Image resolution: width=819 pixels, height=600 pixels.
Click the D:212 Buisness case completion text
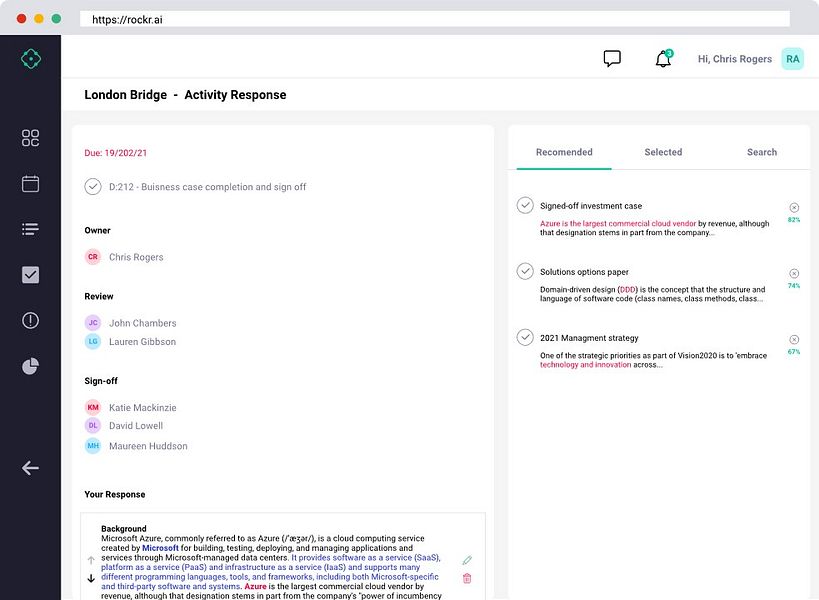[x=207, y=187]
